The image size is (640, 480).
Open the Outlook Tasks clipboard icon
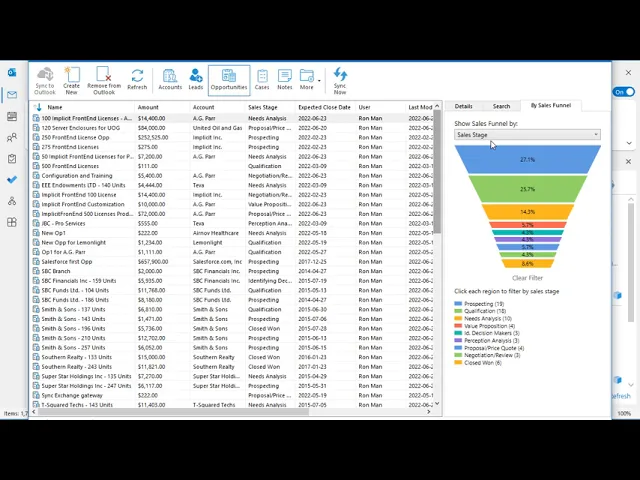pos(12,159)
